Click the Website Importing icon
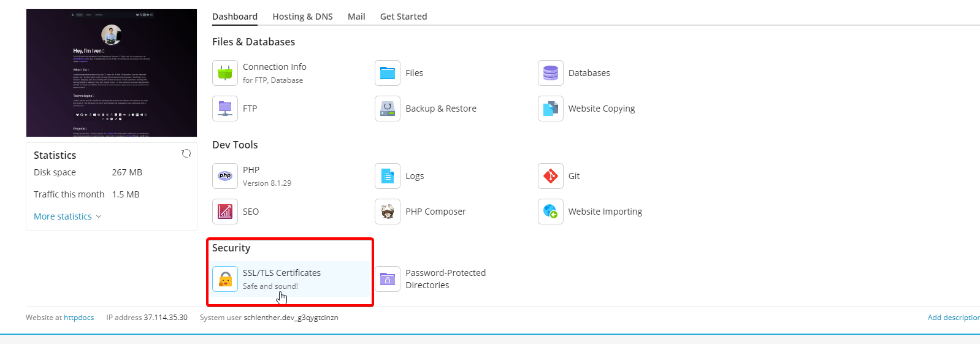The width and height of the screenshot is (980, 344). (x=550, y=212)
